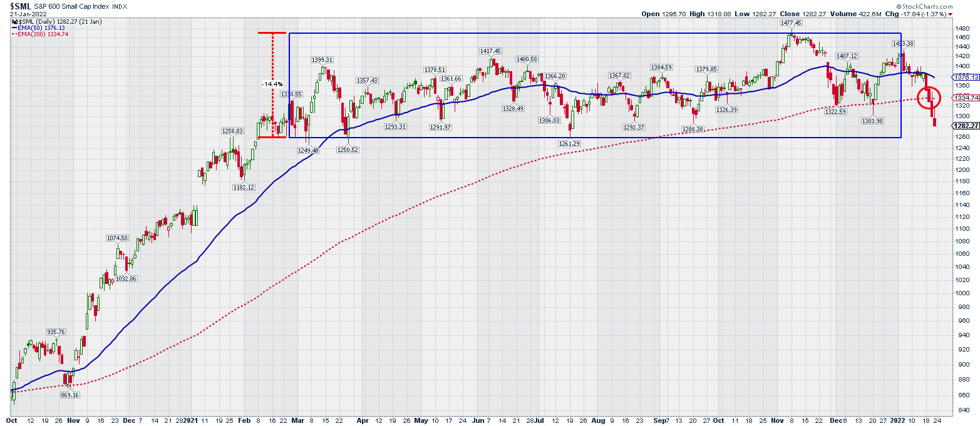Select the EMA(200) 1334.74 legend entry
Screen dimensions: 980x426
point(40,34)
